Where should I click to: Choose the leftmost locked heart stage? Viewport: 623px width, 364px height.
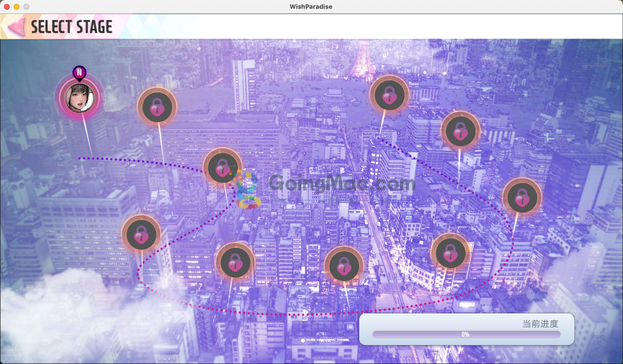(x=141, y=235)
